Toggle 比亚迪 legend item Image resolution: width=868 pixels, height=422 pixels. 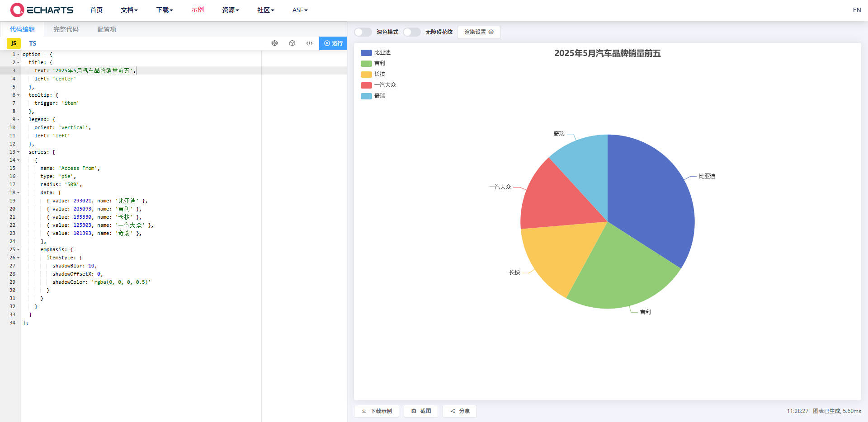pyautogui.click(x=376, y=52)
